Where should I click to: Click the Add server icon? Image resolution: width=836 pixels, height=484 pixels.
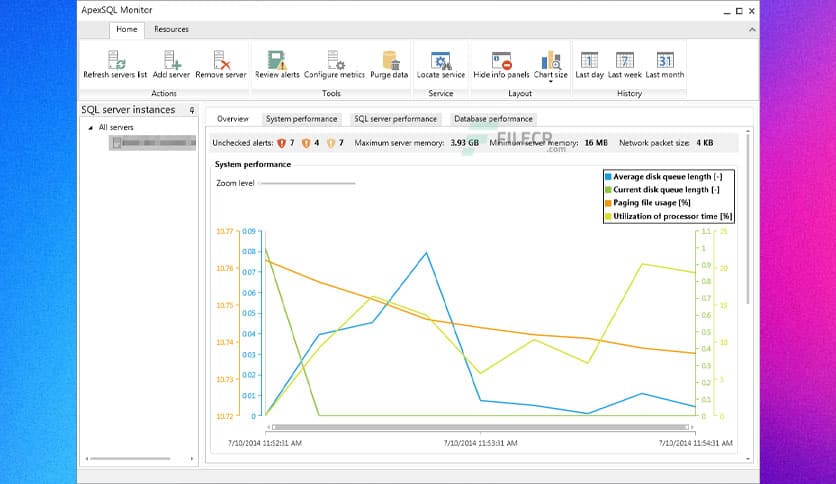click(x=171, y=64)
